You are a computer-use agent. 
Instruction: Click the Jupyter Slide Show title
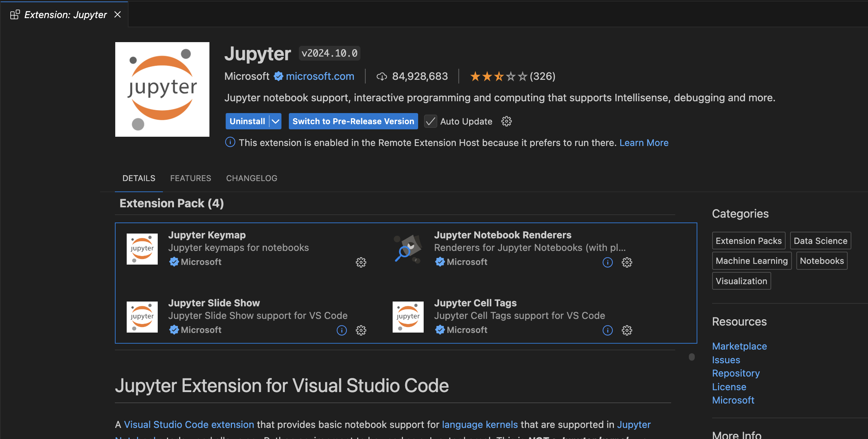click(x=214, y=303)
